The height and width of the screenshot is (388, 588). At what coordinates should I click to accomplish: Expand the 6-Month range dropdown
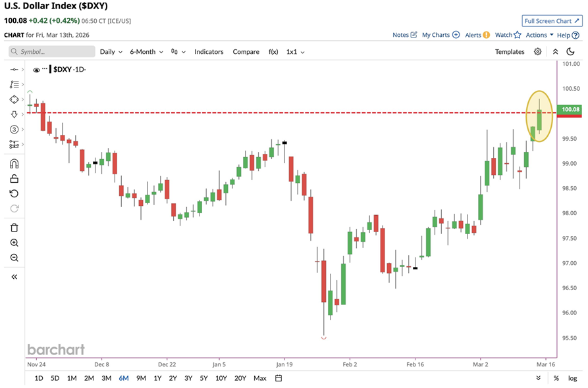tap(145, 51)
